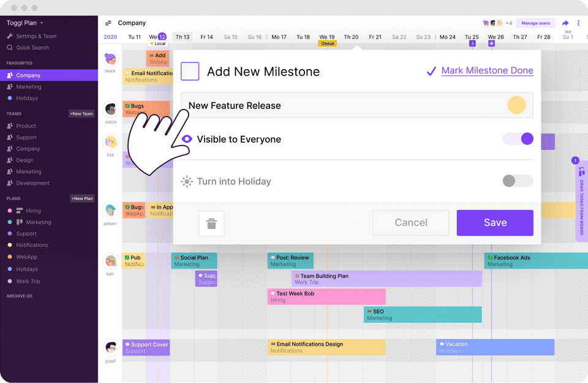
Task: Open the Email Notifications Design task
Action: (x=326, y=348)
